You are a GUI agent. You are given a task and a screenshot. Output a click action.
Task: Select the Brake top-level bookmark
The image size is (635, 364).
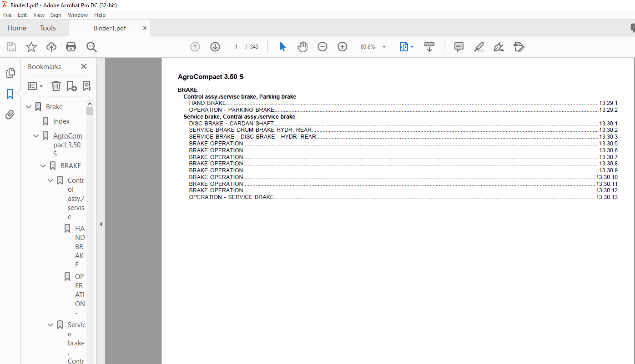point(55,107)
